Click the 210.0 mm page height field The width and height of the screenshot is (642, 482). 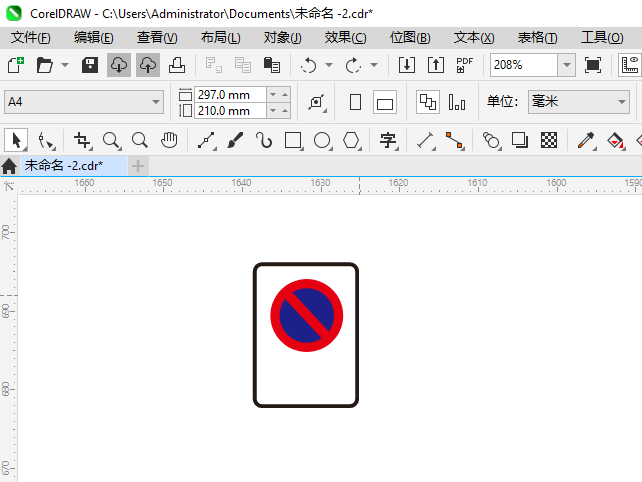tap(231, 111)
